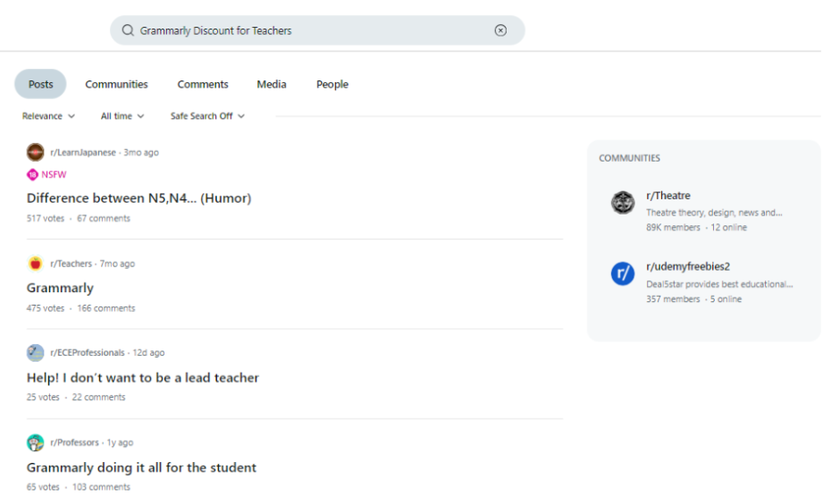Click the r/LearnJapanese community avatar

(x=35, y=152)
